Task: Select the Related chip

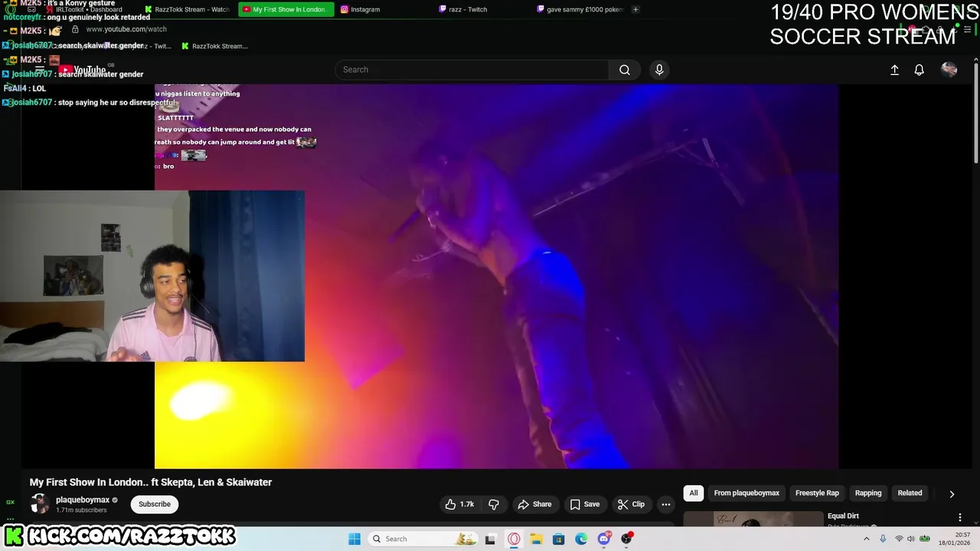Action: pyautogui.click(x=910, y=493)
